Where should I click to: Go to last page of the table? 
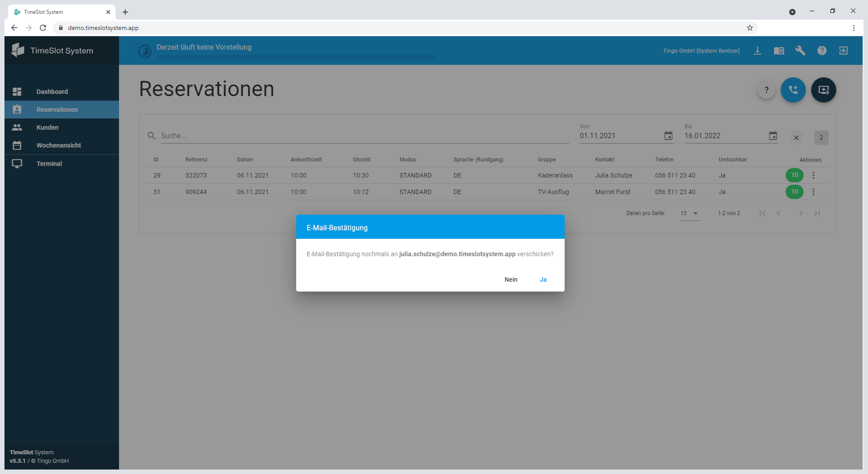pos(817,213)
